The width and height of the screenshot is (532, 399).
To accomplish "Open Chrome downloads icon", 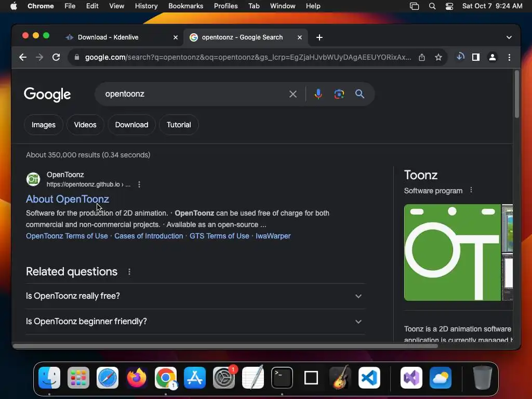I will (x=460, y=57).
